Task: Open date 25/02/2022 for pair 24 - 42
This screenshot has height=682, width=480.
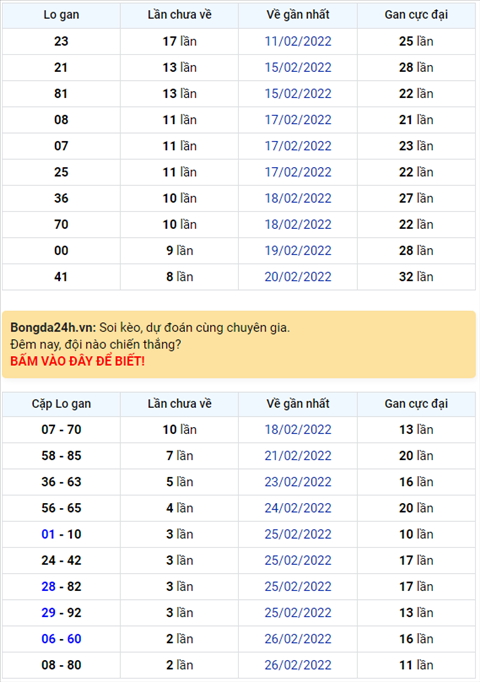Action: pyautogui.click(x=298, y=560)
